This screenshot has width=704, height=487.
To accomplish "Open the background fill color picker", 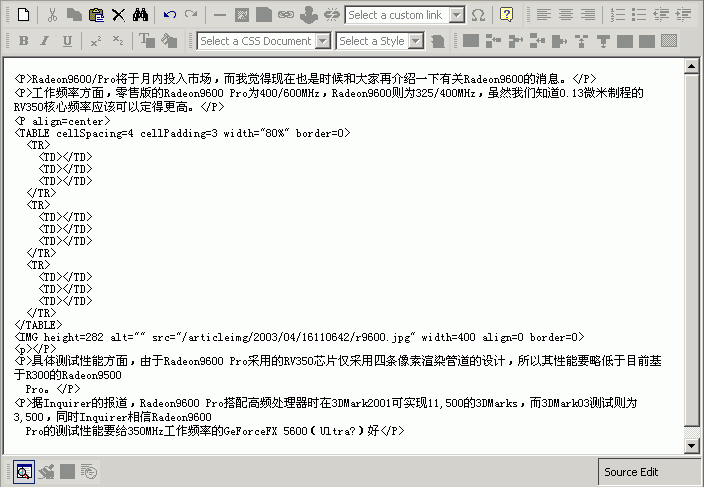I will click(169, 41).
